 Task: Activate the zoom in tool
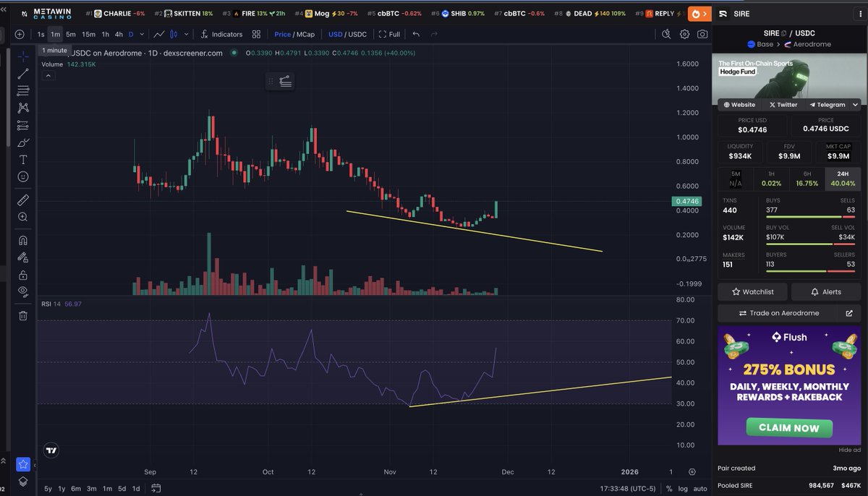click(x=23, y=217)
